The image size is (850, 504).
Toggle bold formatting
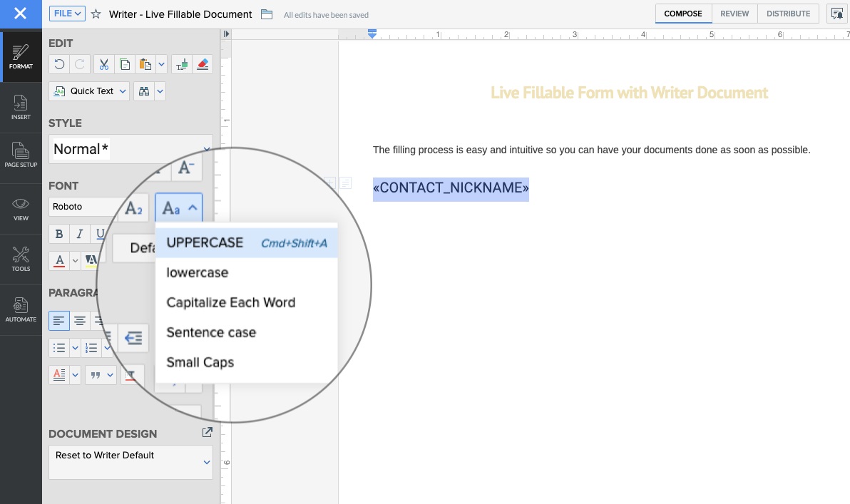(59, 234)
